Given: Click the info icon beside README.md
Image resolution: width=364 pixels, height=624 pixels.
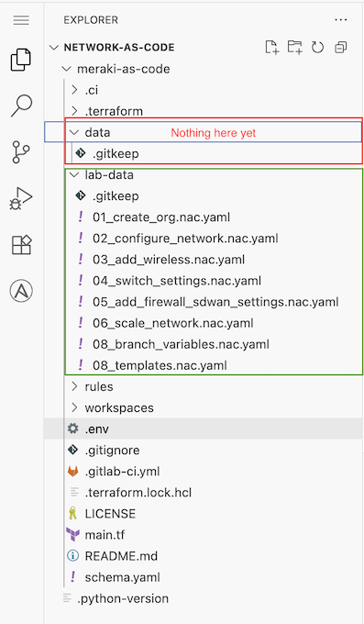Looking at the screenshot, I should (x=72, y=555).
